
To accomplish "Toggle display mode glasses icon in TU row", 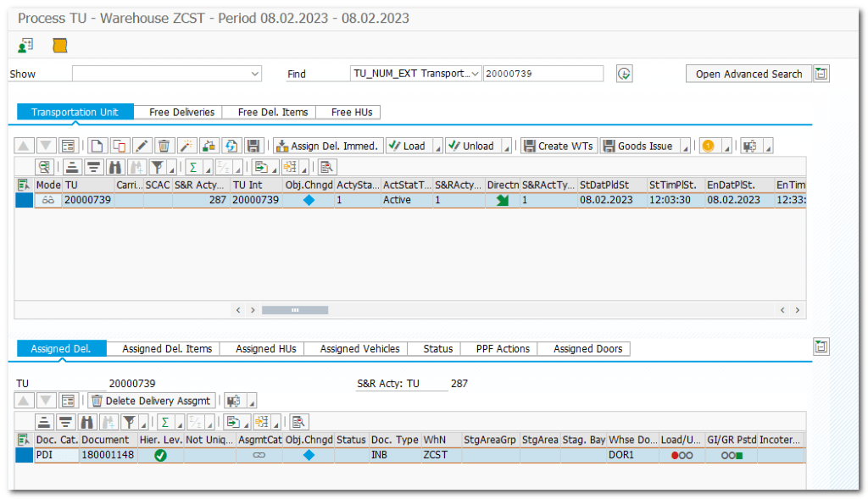I will pos(48,200).
